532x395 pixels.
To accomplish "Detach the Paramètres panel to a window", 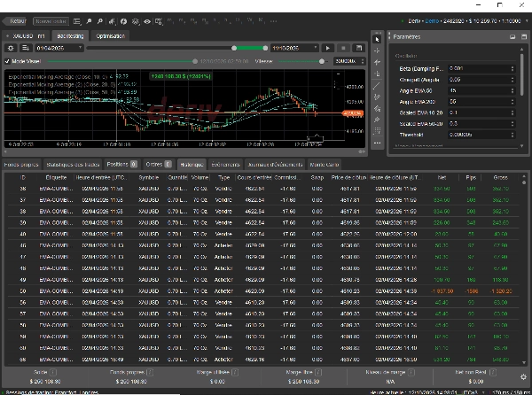I will click(x=524, y=36).
